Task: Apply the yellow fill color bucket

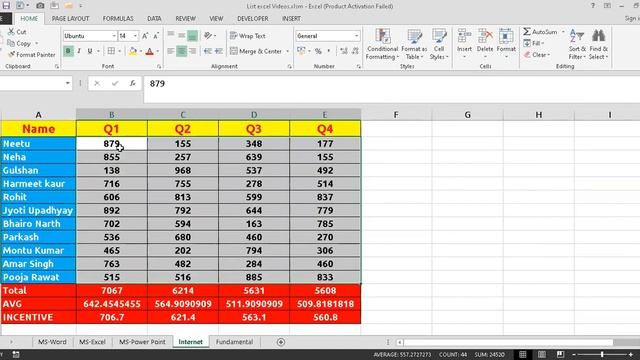Action: (x=133, y=51)
